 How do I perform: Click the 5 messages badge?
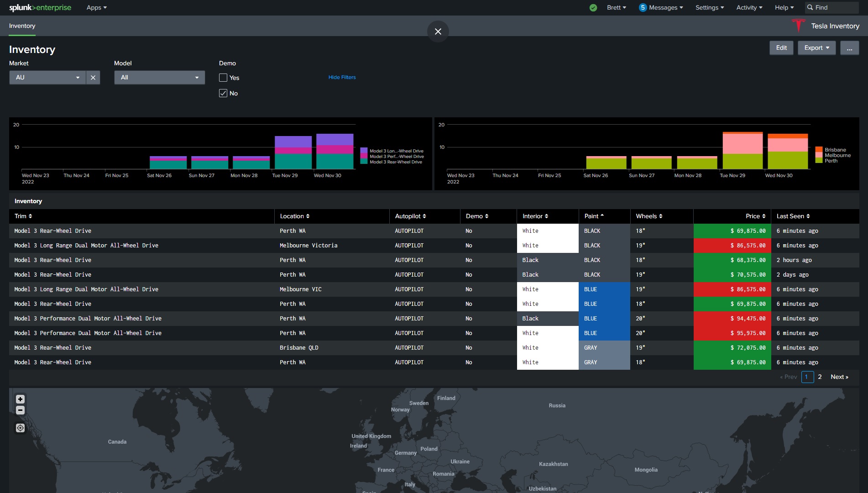tap(643, 8)
